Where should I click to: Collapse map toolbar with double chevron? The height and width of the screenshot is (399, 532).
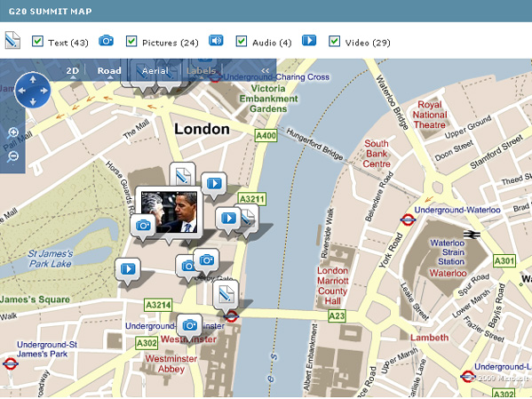tap(266, 70)
